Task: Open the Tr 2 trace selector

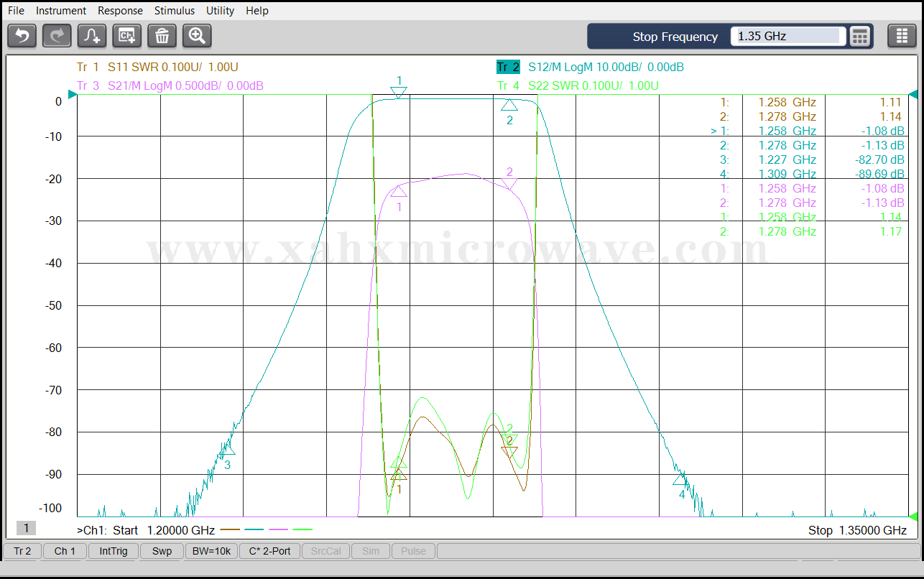Action: [22, 551]
